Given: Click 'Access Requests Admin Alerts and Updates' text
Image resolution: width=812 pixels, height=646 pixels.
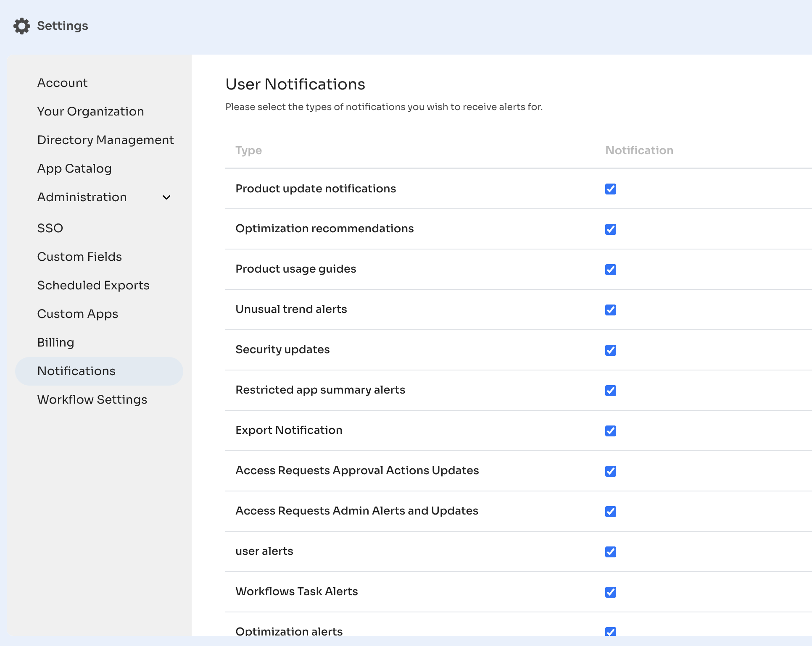Looking at the screenshot, I should (357, 511).
